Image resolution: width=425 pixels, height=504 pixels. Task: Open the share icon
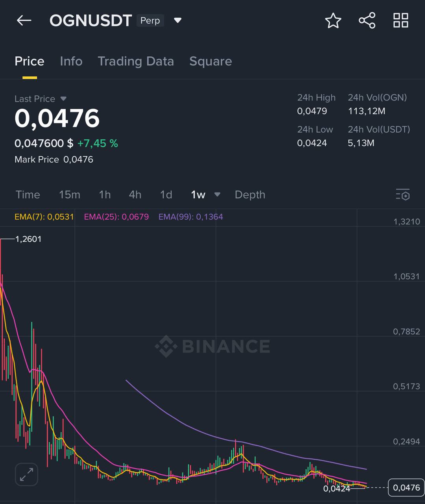tap(367, 20)
